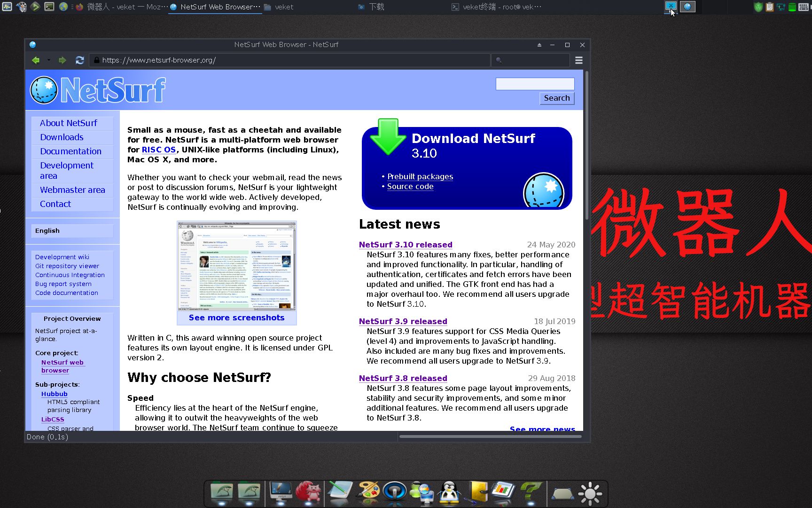Open the Code documentation link
Viewport: 812px width, 508px height.
(67, 293)
